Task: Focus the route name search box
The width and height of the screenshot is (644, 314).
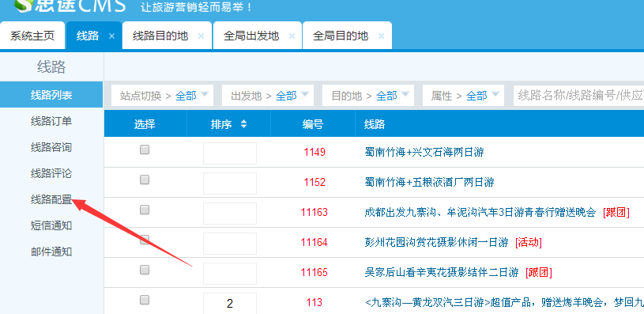Action: pos(578,96)
